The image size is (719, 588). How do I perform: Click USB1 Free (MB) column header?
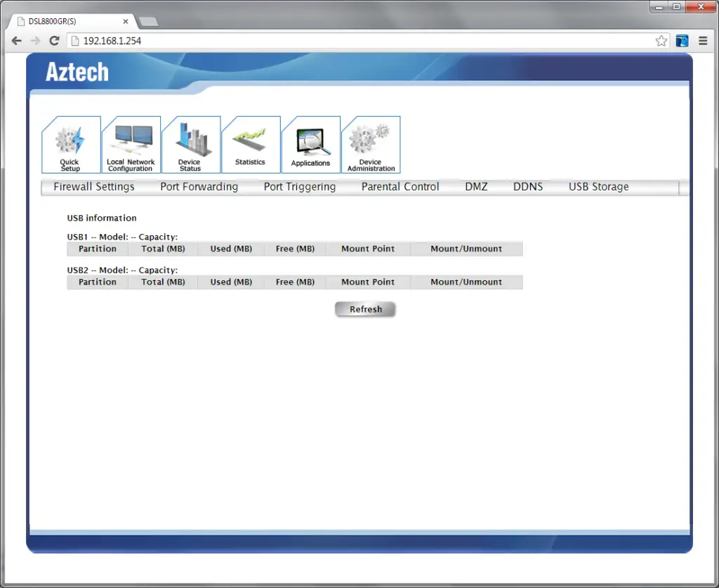click(296, 249)
